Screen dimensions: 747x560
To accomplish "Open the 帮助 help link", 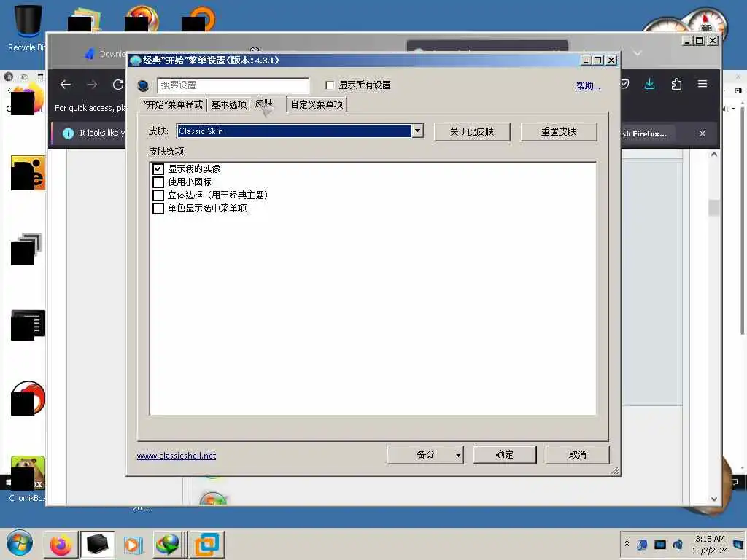I will [x=588, y=86].
